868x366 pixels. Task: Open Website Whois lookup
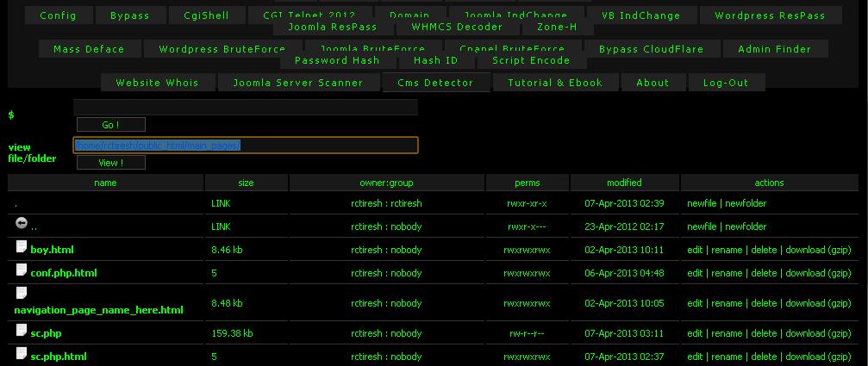157,83
